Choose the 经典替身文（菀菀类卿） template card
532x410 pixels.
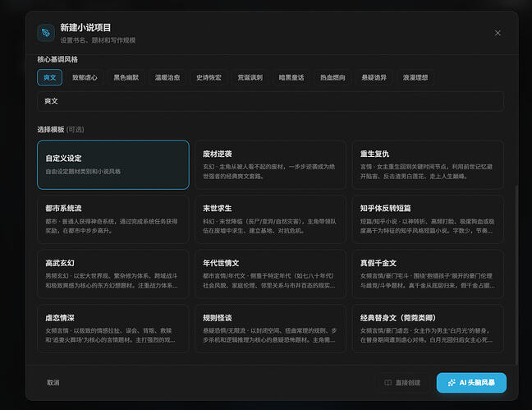pos(428,329)
